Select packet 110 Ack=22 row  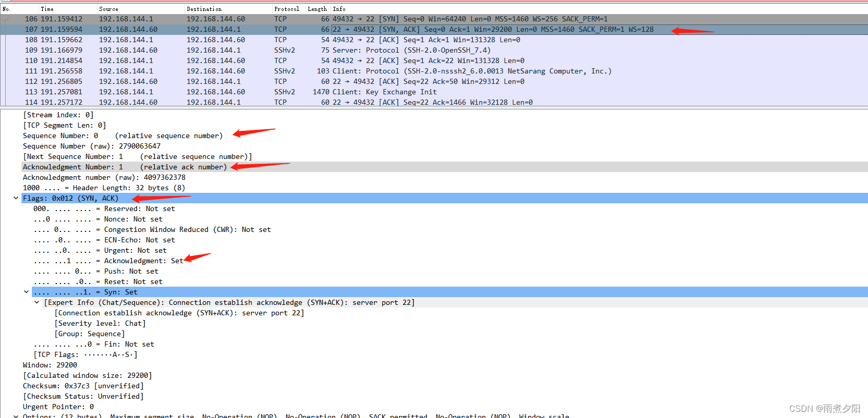point(434,60)
